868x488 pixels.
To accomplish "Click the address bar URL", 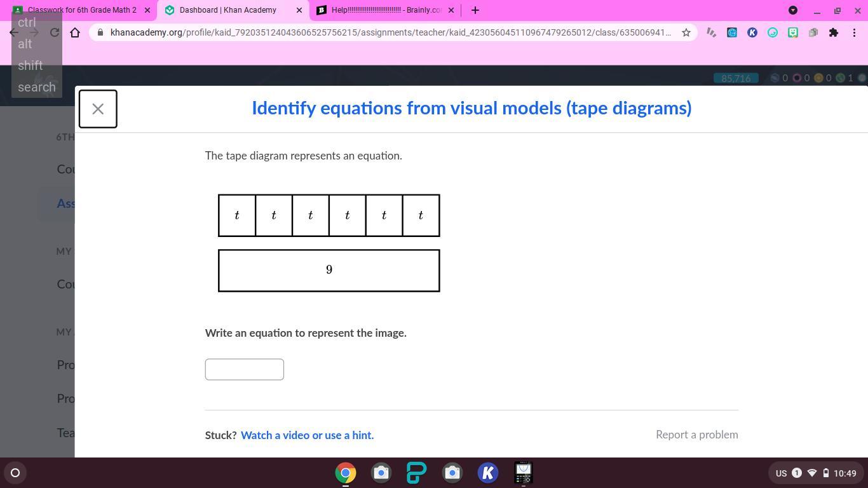I will 390,32.
